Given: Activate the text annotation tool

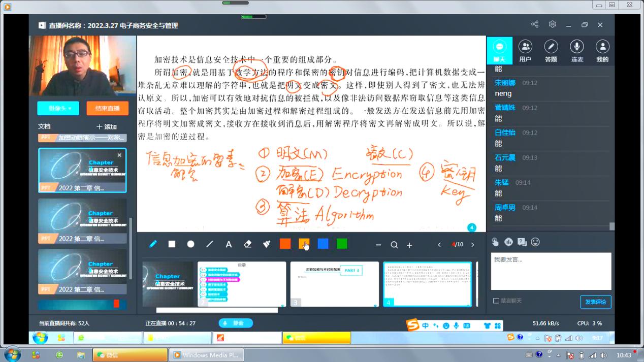Looking at the screenshot, I should click(x=229, y=244).
